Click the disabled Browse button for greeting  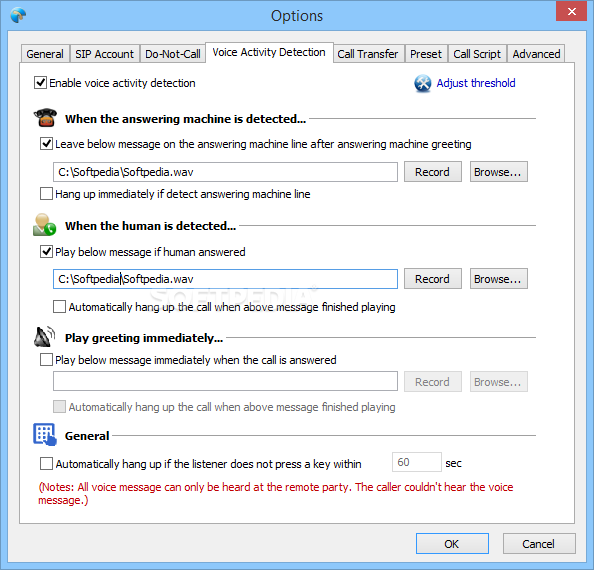(x=499, y=381)
